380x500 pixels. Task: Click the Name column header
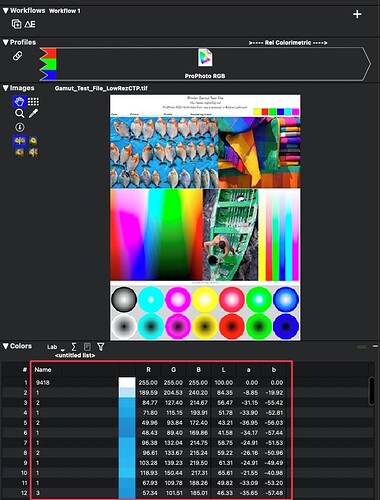point(43,369)
